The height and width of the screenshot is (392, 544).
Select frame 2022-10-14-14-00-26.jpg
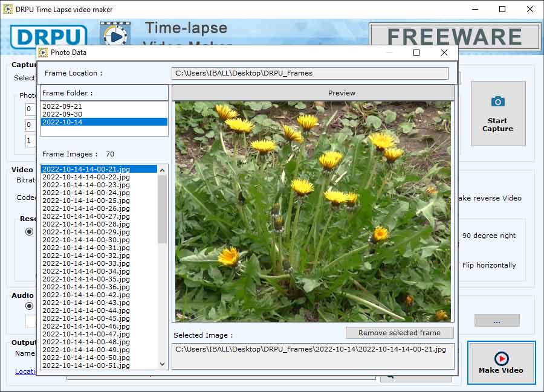pos(99,208)
